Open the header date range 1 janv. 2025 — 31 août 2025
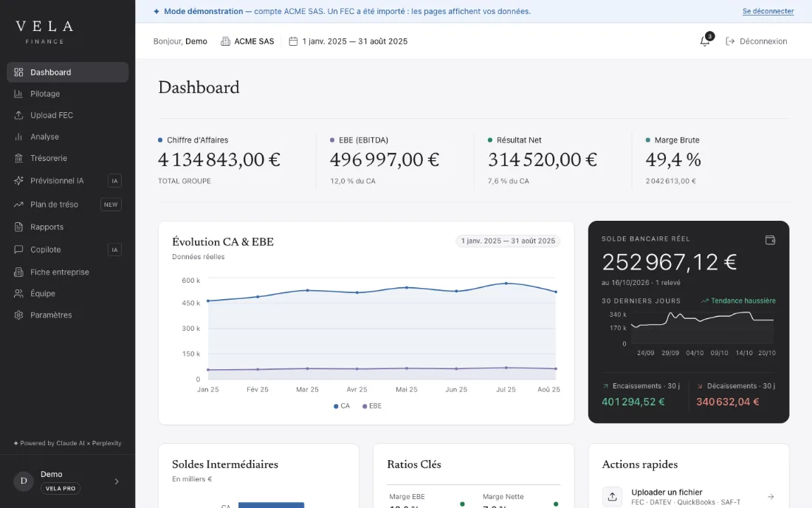Screen dimensions: 812x508 pos(348,41)
